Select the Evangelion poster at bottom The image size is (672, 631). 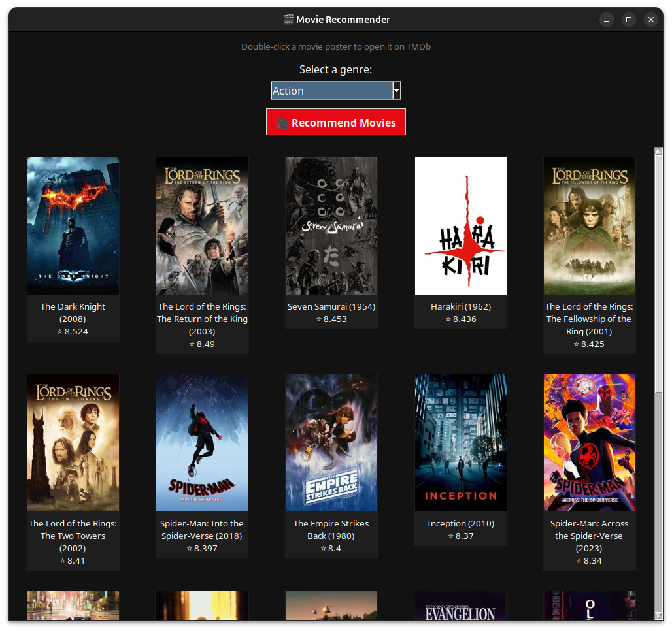[461, 606]
